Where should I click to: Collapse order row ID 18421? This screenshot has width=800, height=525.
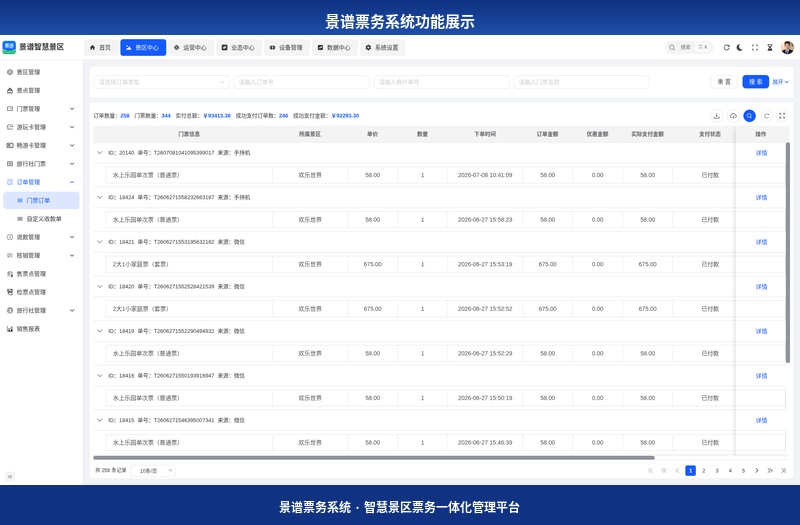[x=99, y=242]
